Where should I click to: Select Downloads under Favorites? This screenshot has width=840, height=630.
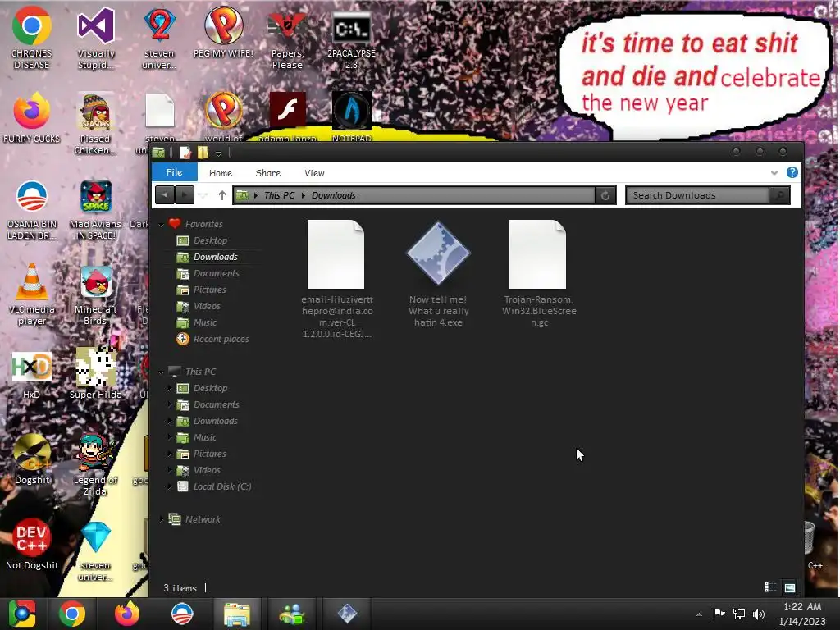click(216, 257)
